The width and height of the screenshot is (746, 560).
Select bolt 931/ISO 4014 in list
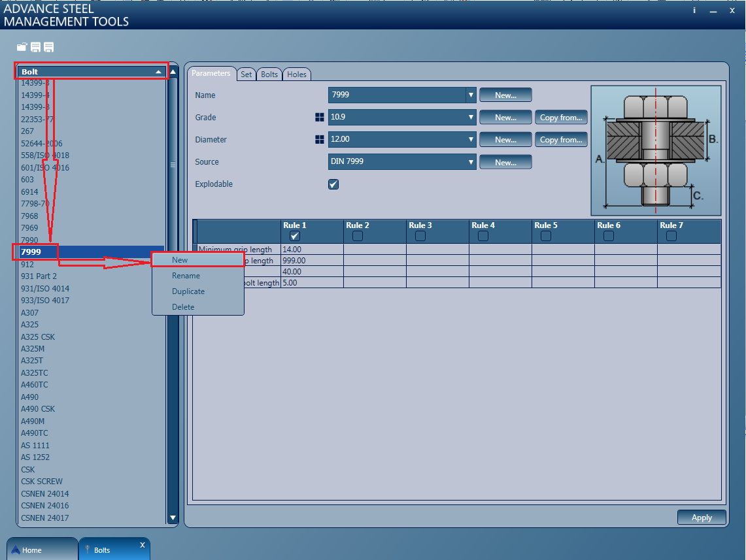coord(92,289)
